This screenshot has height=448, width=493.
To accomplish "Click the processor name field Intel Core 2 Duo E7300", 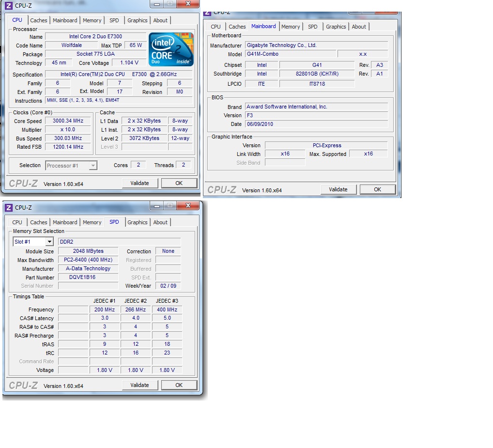I will click(x=95, y=36).
